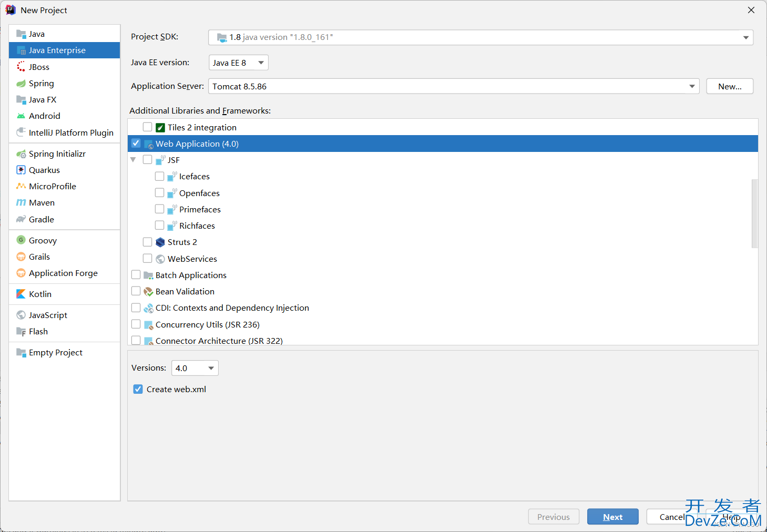This screenshot has height=532, width=767.
Task: Select Java Enterprise project type
Action: [65, 50]
